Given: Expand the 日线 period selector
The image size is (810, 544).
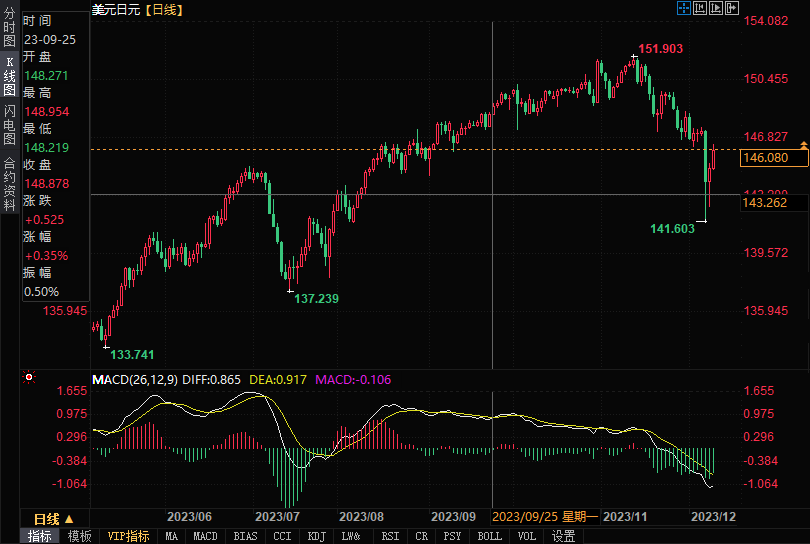Looking at the screenshot, I should click(54, 519).
